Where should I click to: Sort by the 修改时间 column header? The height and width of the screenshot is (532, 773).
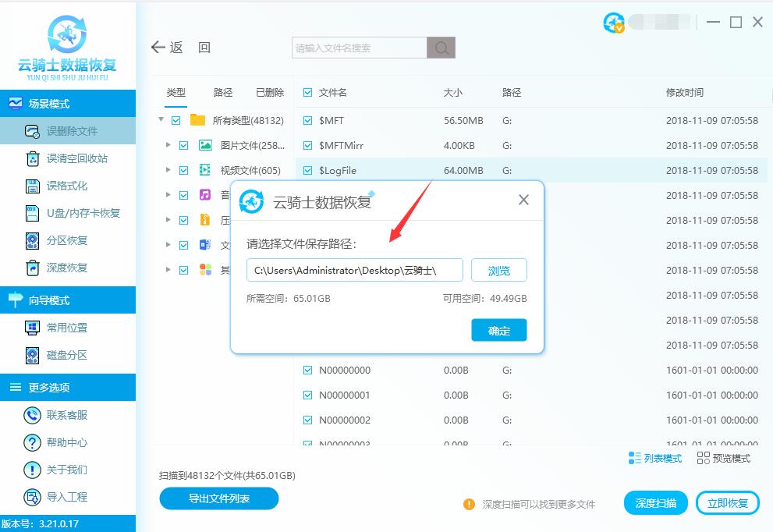684,92
